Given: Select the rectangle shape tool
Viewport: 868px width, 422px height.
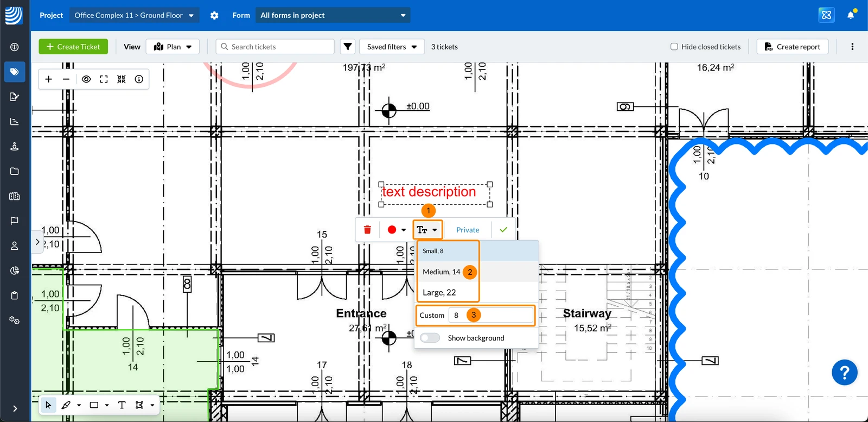Looking at the screenshot, I should [x=94, y=405].
